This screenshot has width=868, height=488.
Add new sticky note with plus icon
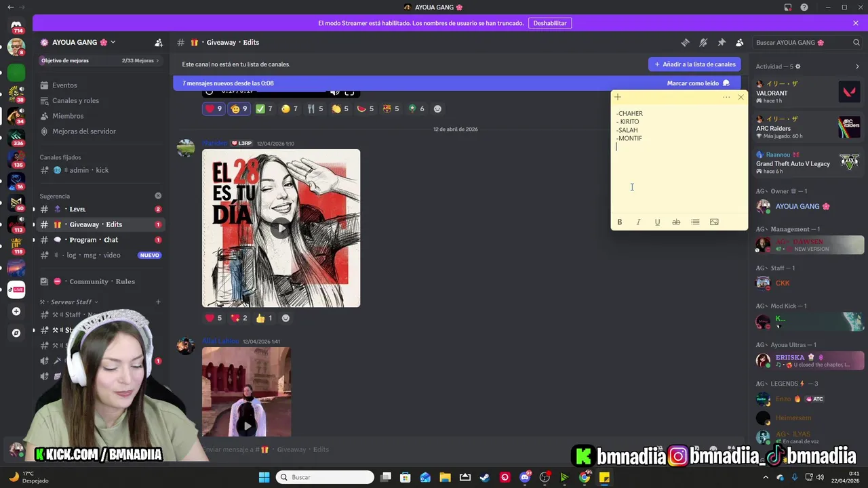point(618,97)
